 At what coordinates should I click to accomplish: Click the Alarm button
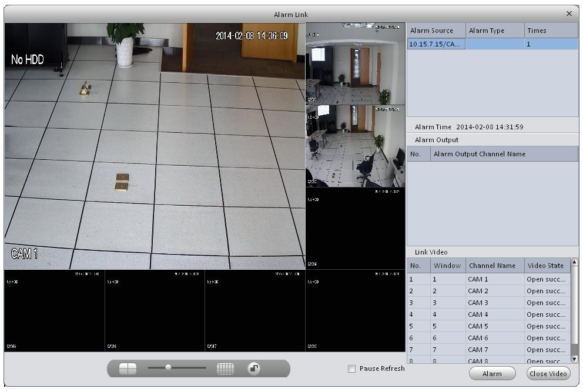tap(492, 373)
